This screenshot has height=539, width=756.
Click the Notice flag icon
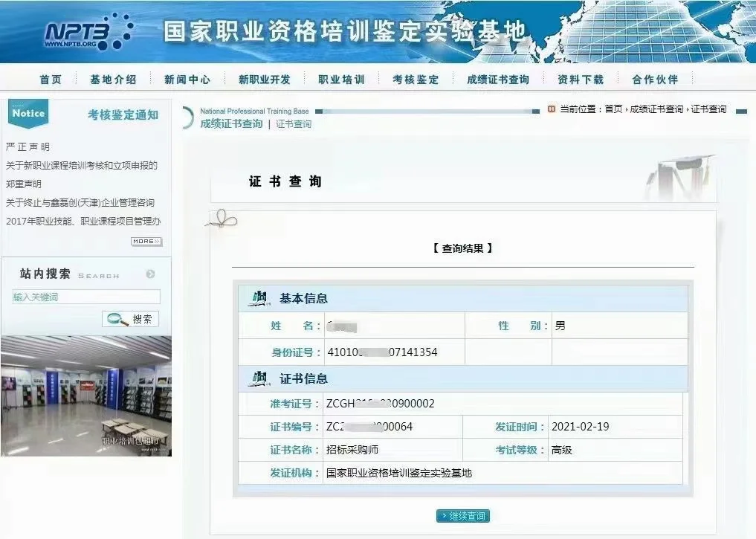(27, 113)
